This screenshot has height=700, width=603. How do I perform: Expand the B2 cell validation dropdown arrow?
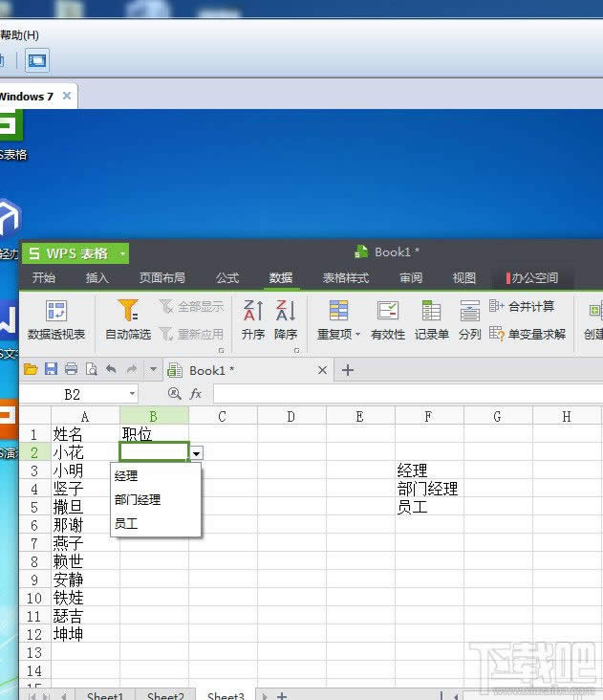coord(196,453)
